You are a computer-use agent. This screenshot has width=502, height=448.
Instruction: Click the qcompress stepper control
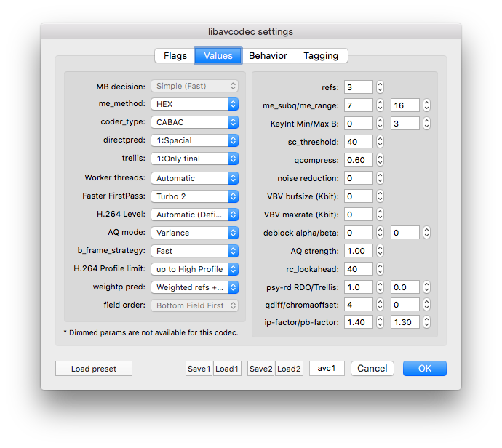[x=380, y=160]
